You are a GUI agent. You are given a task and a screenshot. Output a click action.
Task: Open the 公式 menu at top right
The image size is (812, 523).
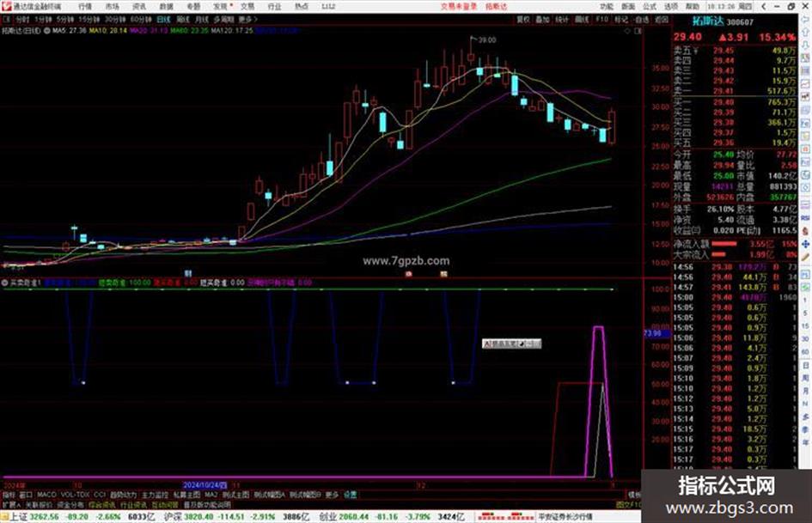point(650,6)
